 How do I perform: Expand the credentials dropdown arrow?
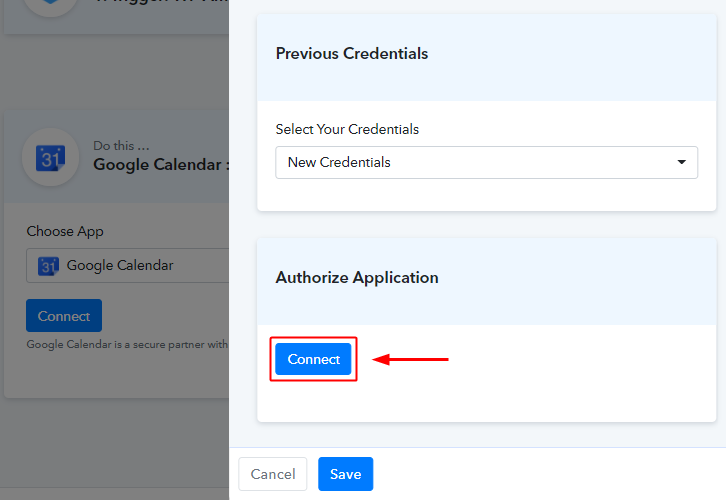[681, 162]
